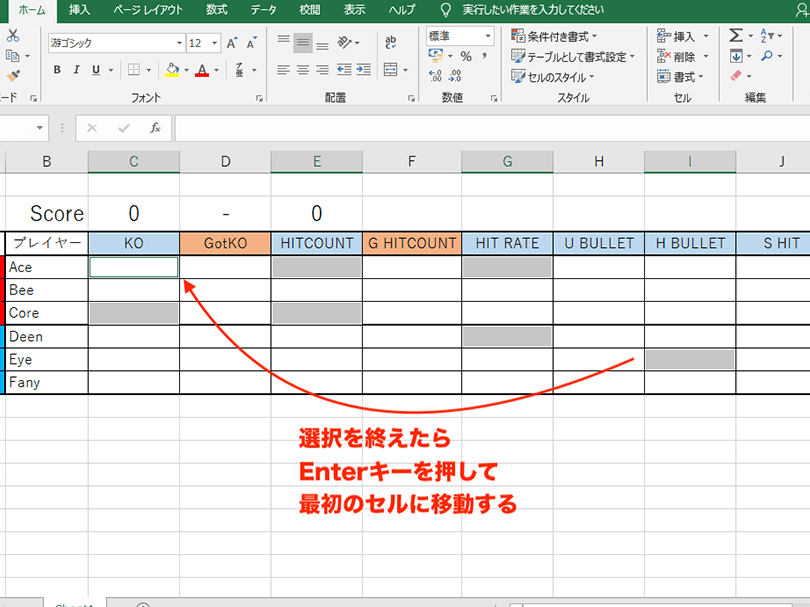
Task: Open the ページレイアウト ribbon tab
Action: (x=148, y=10)
